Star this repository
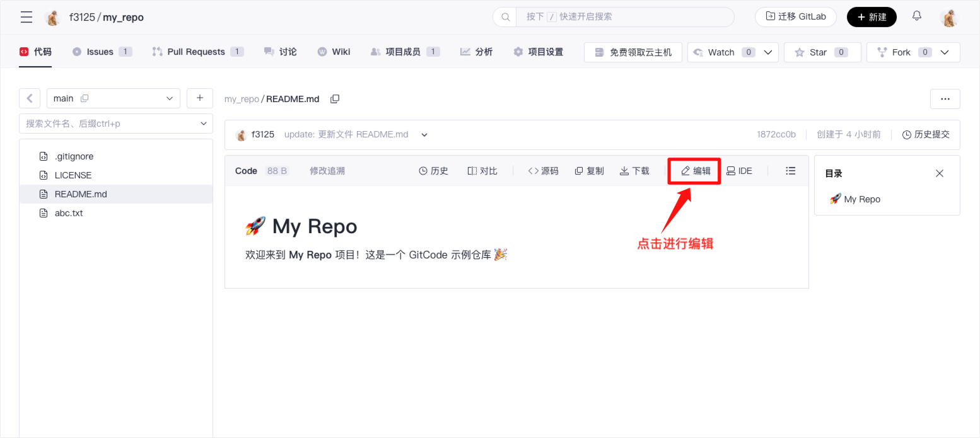The height and width of the screenshot is (438, 980). (x=818, y=52)
